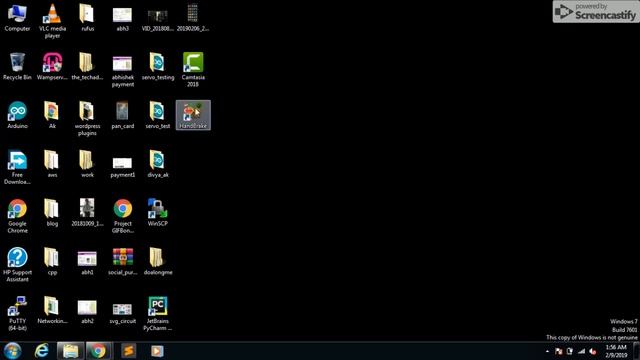Select the blog folder
Viewport: 640px width, 360px height.
[x=52, y=213]
